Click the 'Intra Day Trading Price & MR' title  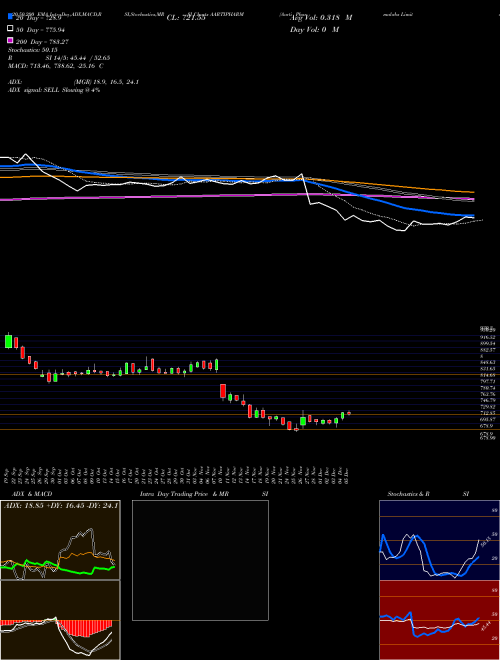pos(184,494)
